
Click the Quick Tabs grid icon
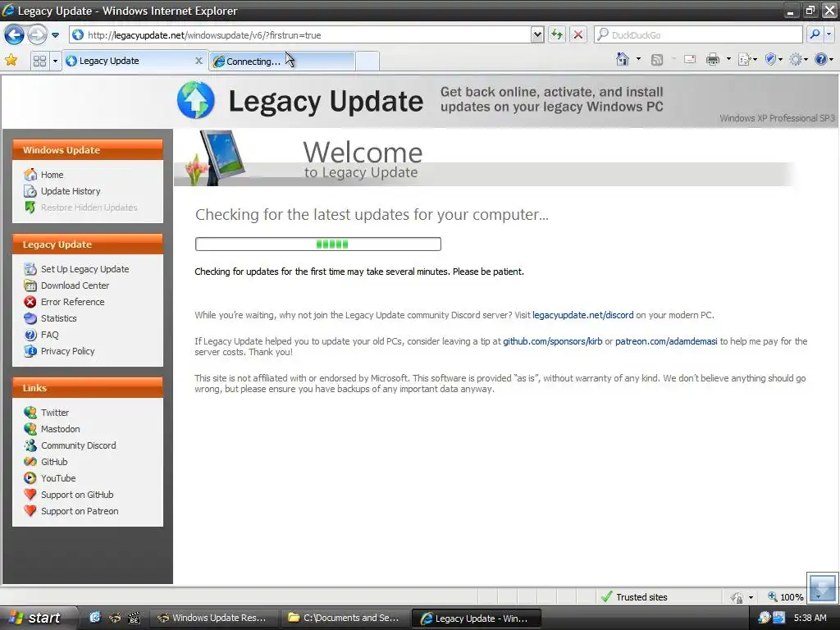click(39, 61)
